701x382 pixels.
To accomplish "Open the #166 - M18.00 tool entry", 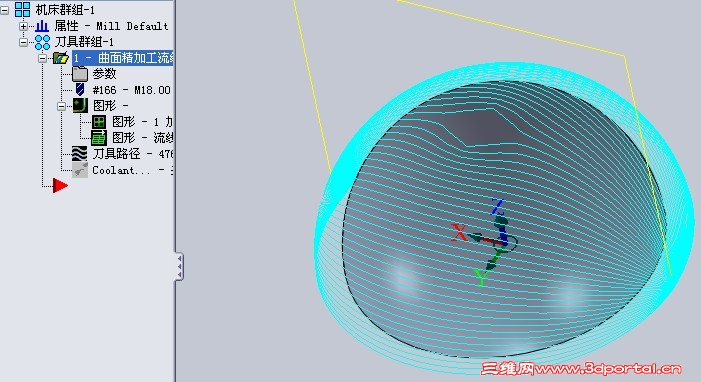I will click(x=131, y=90).
